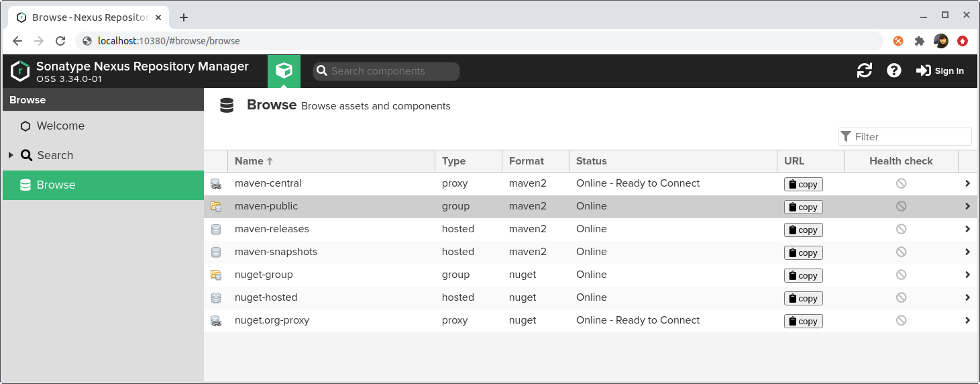Copy URL for maven-public
Viewport: 980px width, 384px height.
(803, 207)
